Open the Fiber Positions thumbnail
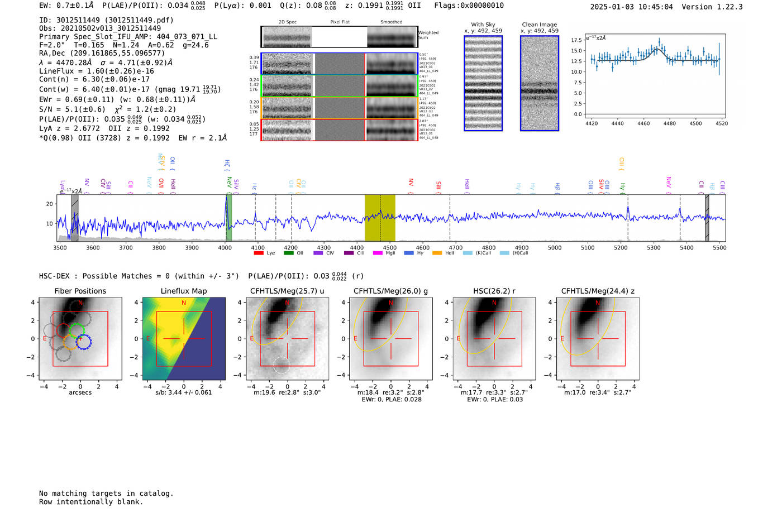Viewport: 782px width, 532px height. [x=80, y=338]
